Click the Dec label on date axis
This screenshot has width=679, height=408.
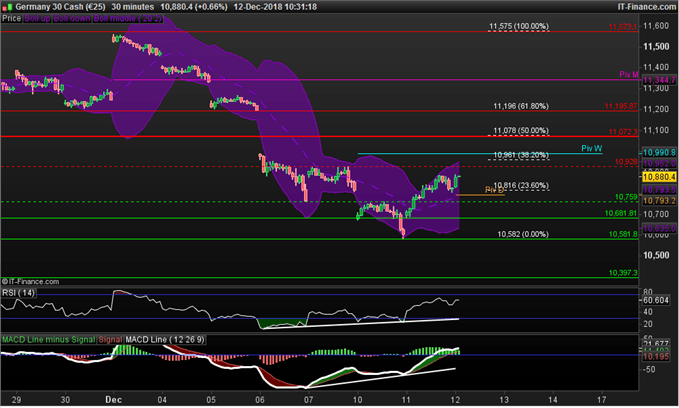coord(113,399)
